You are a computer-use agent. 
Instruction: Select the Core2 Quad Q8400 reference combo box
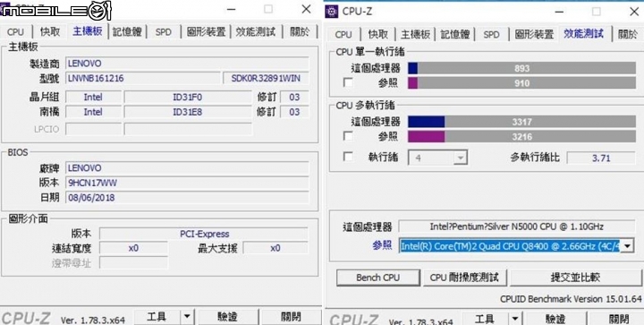tap(516, 246)
